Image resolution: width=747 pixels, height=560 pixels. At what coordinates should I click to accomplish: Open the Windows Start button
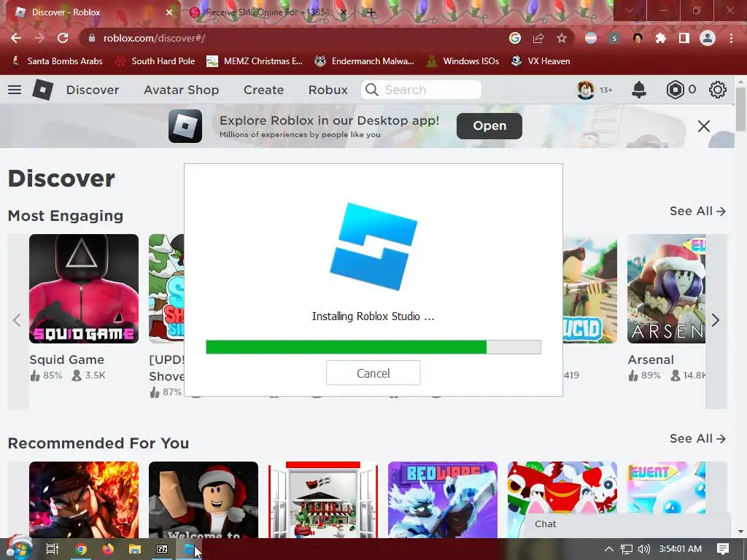[19, 548]
